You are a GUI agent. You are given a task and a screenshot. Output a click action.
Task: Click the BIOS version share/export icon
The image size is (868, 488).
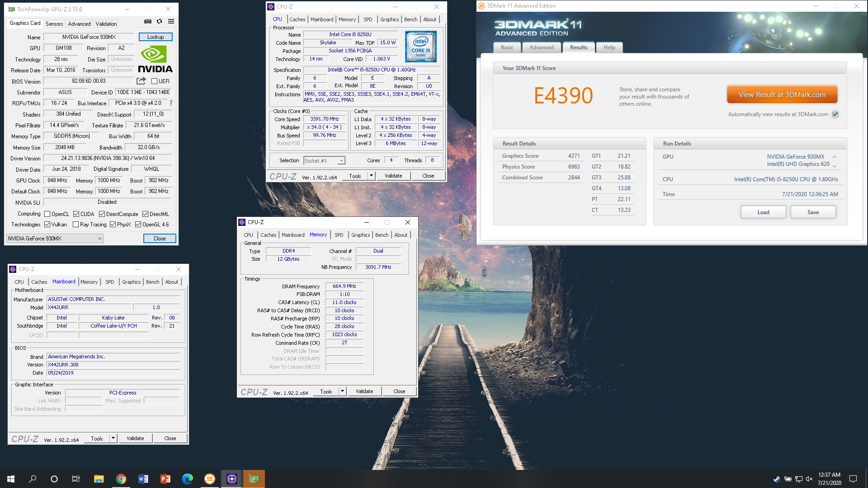pyautogui.click(x=141, y=81)
